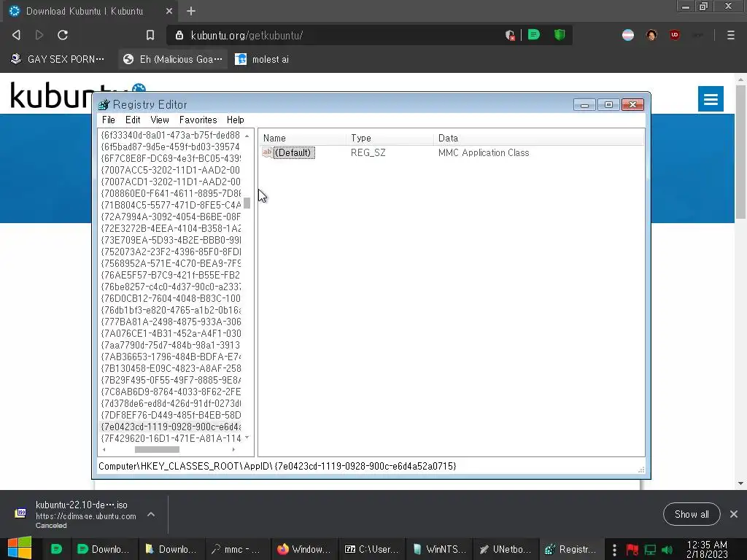This screenshot has width=747, height=560.
Task: Switch to mmc taskbar window
Action: pyautogui.click(x=237, y=549)
